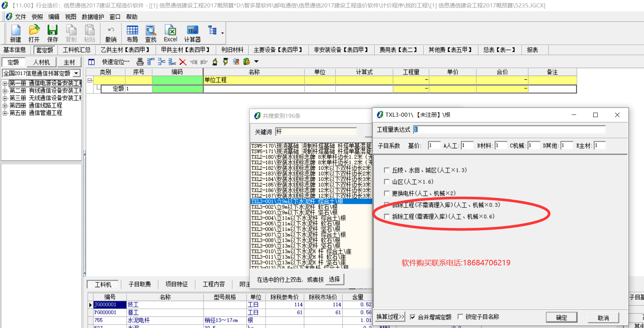Click 确定 to confirm the dialog
644x328 pixels.
click(x=561, y=317)
